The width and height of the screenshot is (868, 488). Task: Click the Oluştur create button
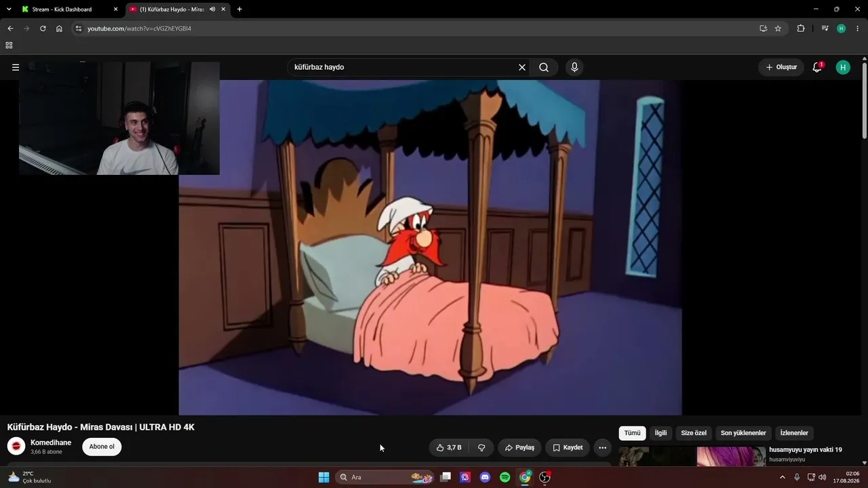[x=781, y=67]
